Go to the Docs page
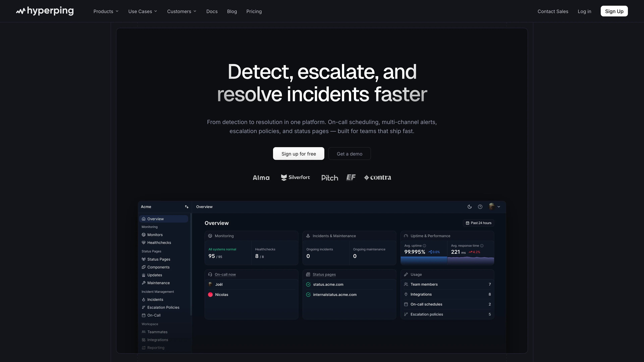 pyautogui.click(x=212, y=11)
